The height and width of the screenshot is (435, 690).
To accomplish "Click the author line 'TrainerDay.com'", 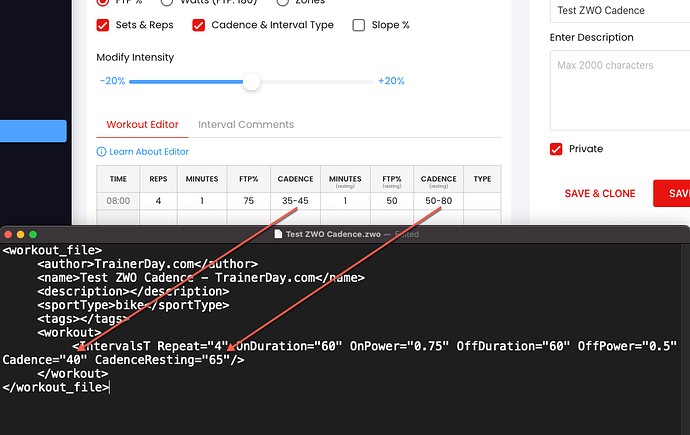I will (x=147, y=264).
